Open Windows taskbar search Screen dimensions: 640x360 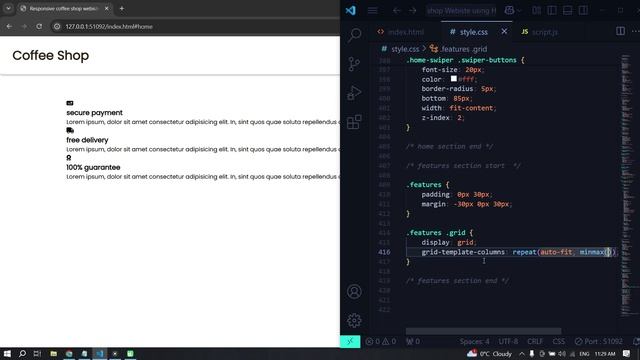pos(22,353)
